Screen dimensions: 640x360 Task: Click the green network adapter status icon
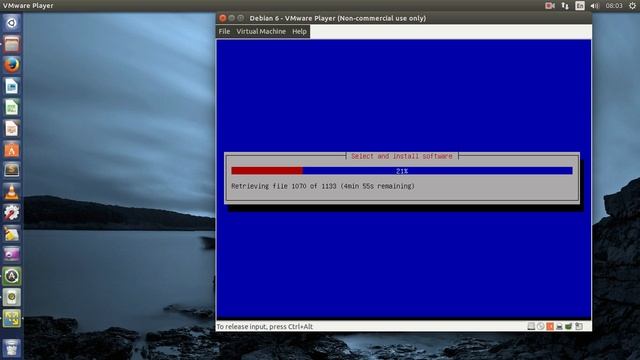pos(569,326)
